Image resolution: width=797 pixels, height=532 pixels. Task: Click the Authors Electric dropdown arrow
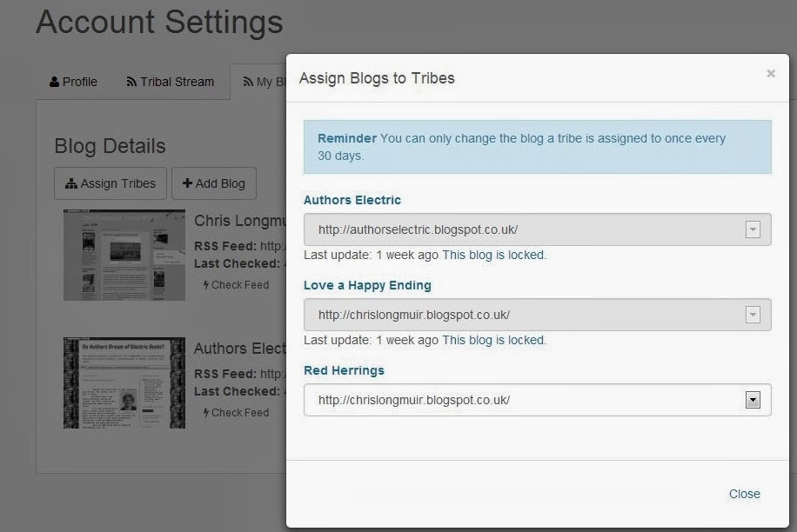753,229
